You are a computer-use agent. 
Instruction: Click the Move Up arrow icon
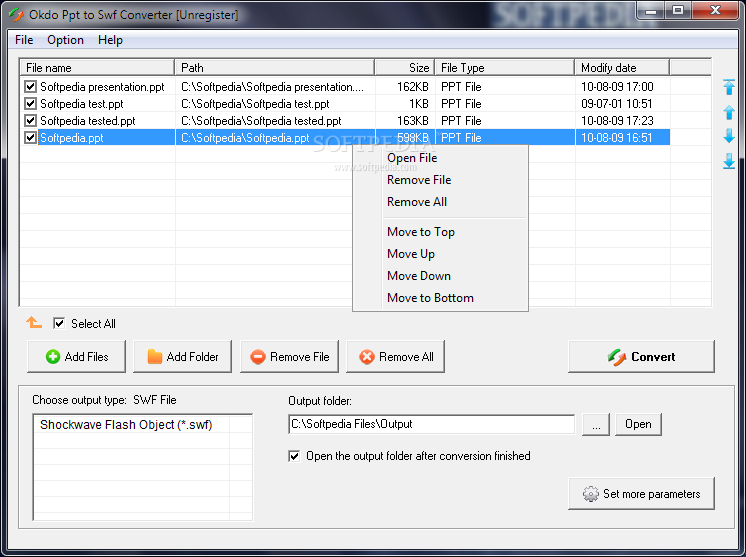pyautogui.click(x=729, y=112)
